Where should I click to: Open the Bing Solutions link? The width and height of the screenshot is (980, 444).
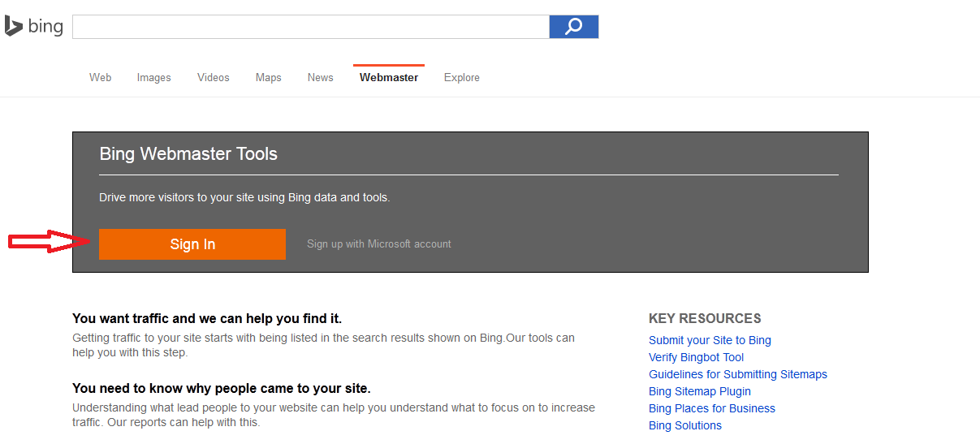[685, 425]
